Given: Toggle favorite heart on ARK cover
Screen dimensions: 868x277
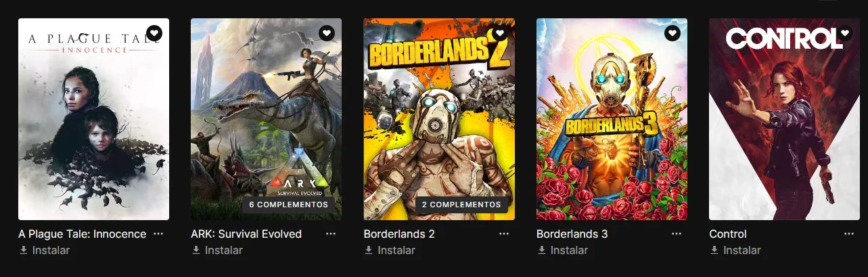Looking at the screenshot, I should [327, 33].
